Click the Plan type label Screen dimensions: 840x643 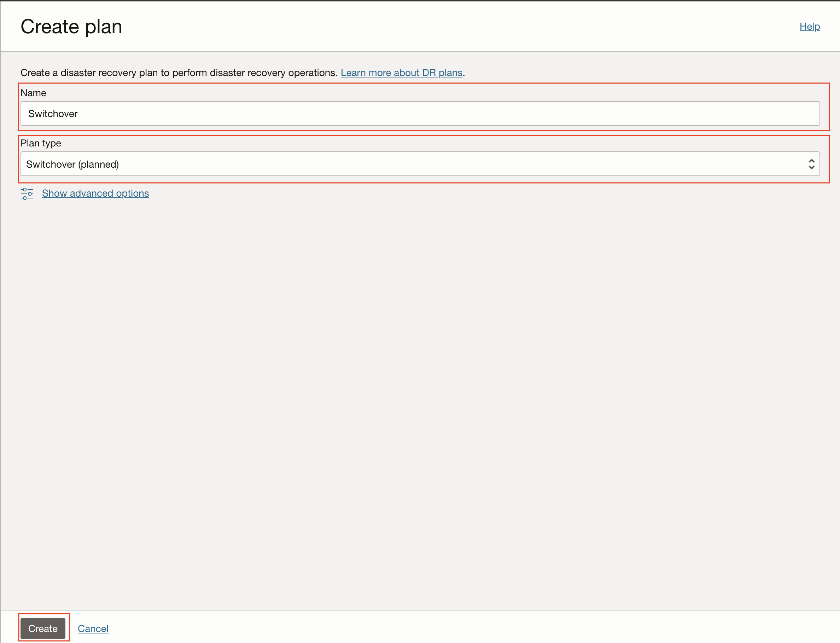tap(41, 143)
